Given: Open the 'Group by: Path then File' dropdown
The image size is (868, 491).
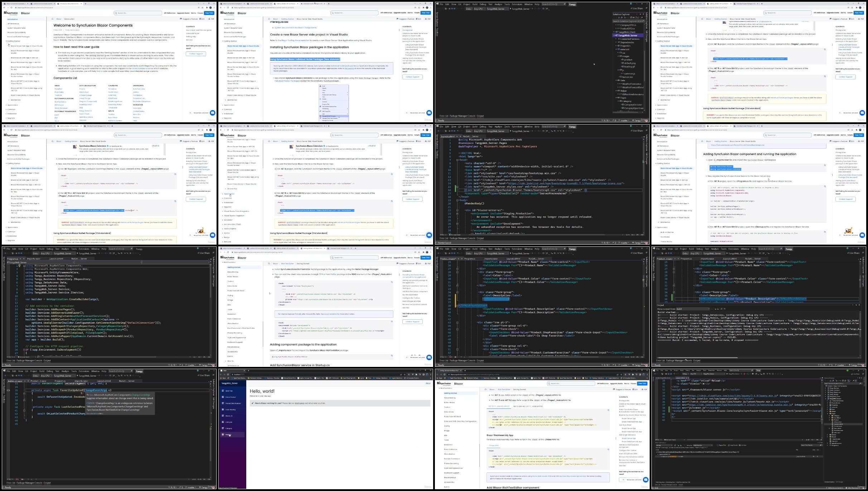Looking at the screenshot, I should (x=703, y=445).
